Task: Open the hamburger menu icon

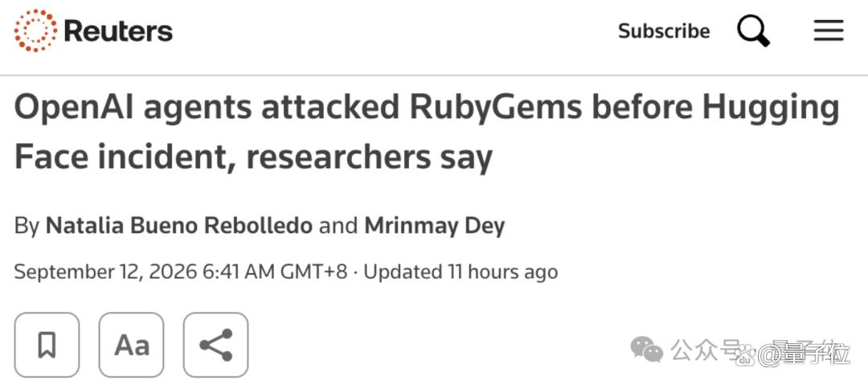Action: (x=829, y=31)
